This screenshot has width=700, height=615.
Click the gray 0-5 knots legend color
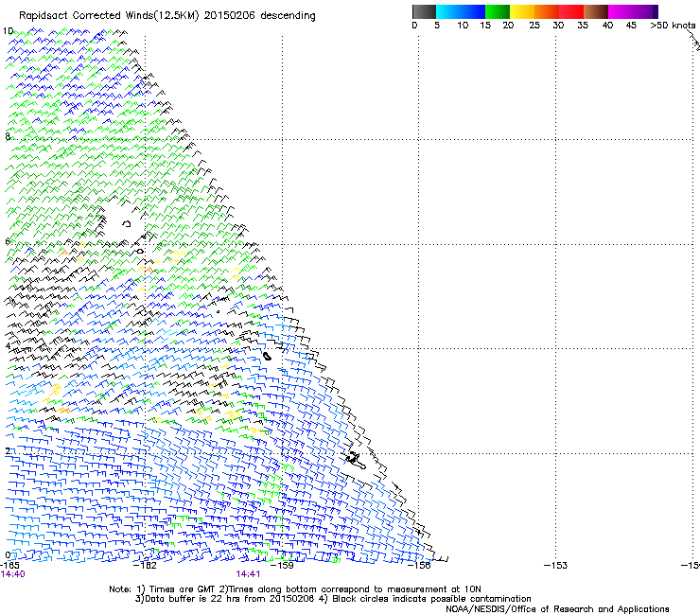[x=424, y=11]
